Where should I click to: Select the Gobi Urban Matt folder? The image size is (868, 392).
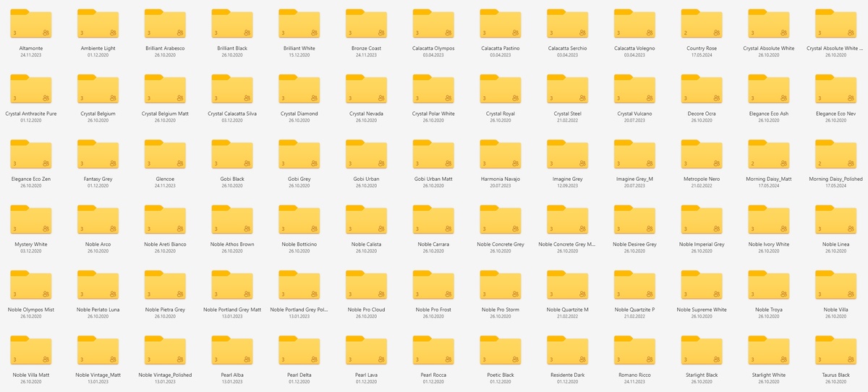tap(433, 154)
